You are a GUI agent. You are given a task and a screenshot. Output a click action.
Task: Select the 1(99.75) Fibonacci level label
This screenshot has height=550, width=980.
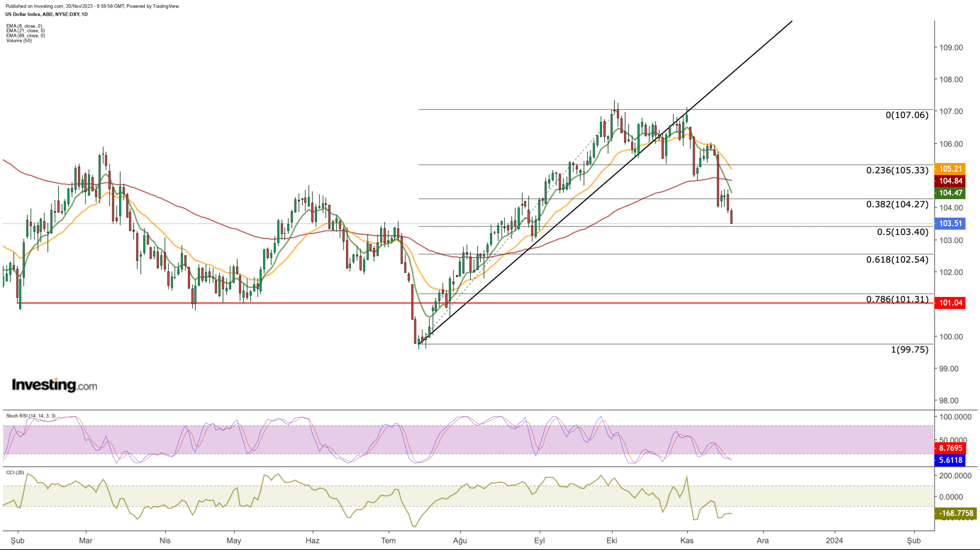click(x=910, y=349)
